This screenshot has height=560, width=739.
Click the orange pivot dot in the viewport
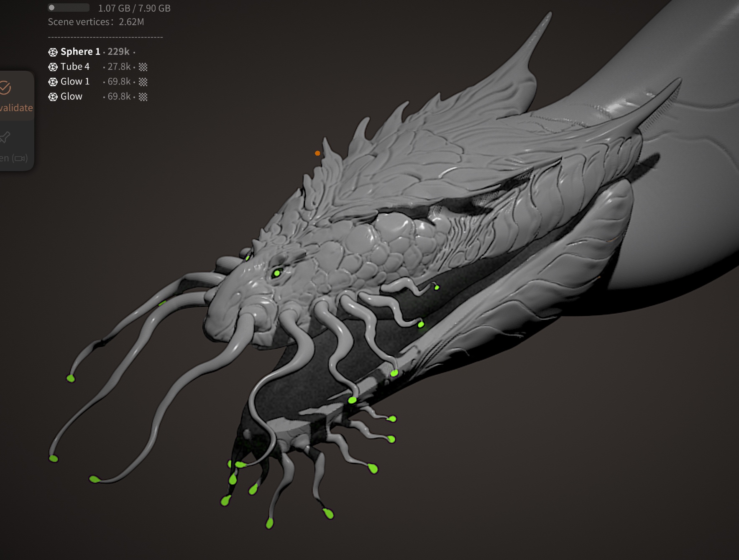317,153
